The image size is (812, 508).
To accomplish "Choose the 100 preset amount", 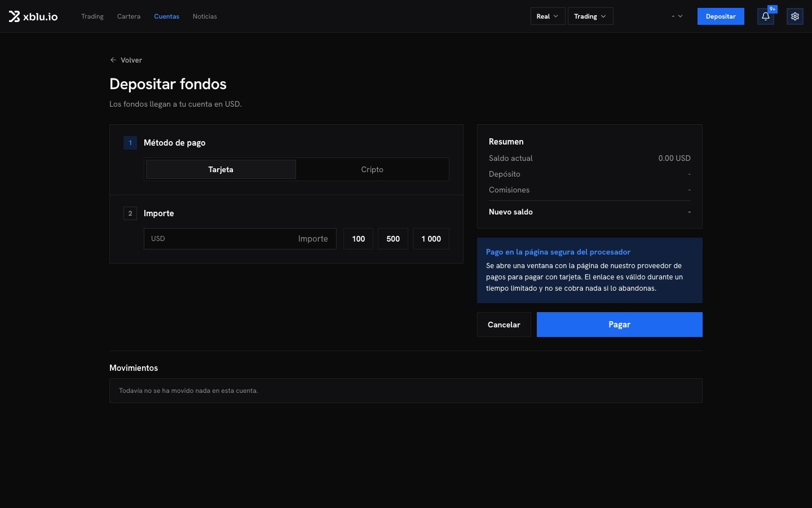I will [359, 239].
